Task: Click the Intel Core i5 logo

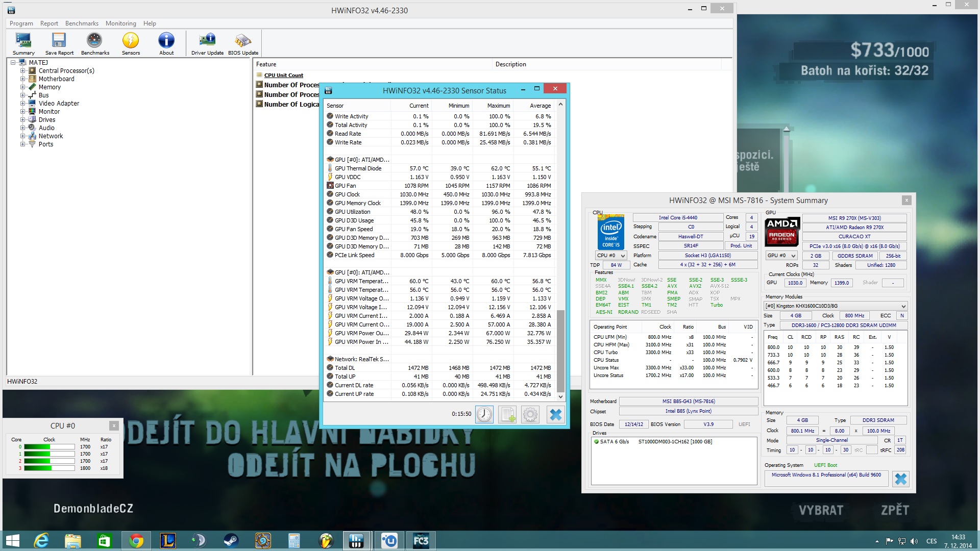Action: tap(611, 232)
